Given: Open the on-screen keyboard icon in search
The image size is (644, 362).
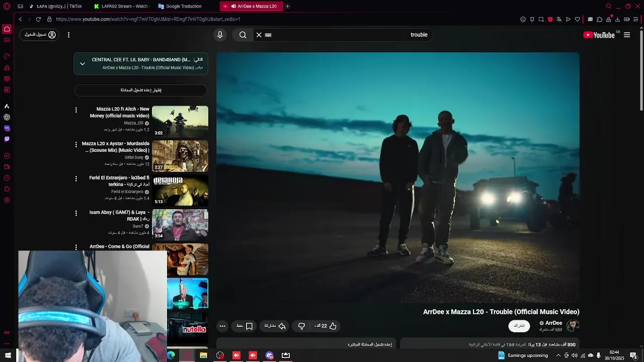Looking at the screenshot, I should coord(268,35).
